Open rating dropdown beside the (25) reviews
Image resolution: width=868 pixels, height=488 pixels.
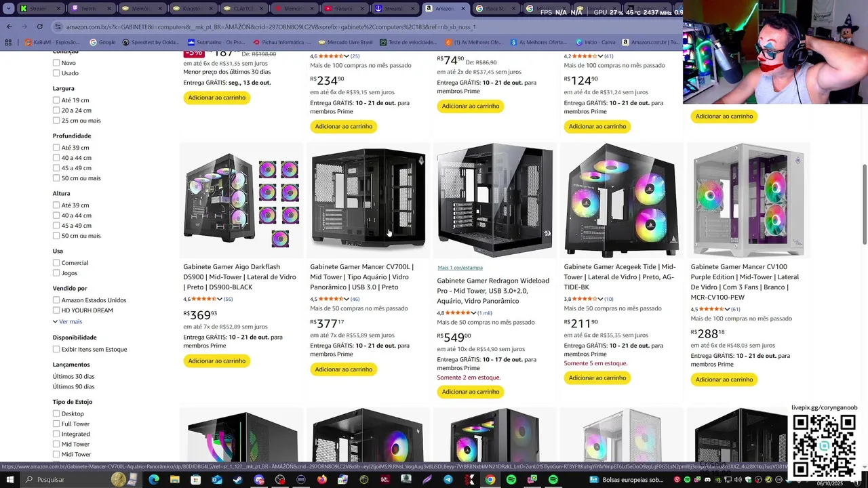pos(347,56)
